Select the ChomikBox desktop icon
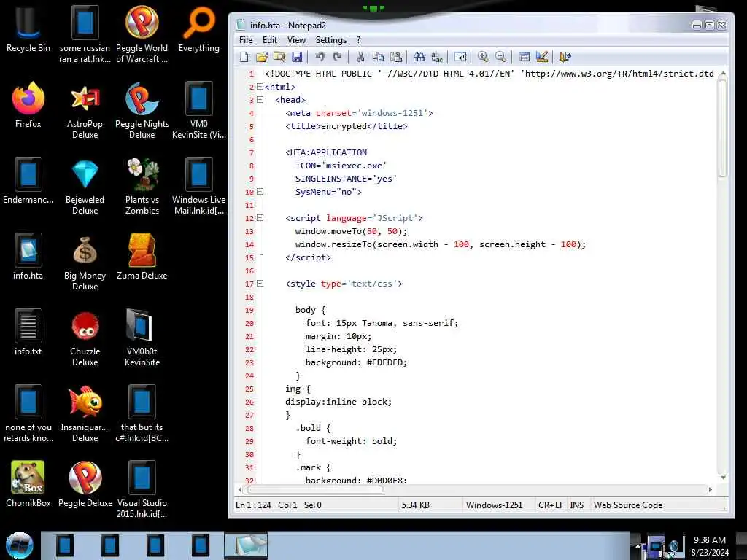 (28, 484)
